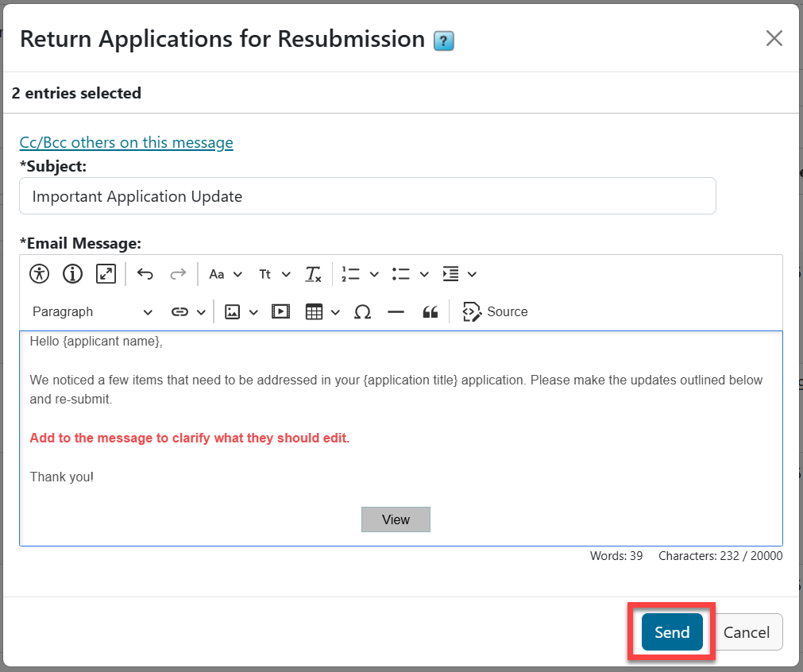Click the 'Words: 39' counter

[x=616, y=556]
